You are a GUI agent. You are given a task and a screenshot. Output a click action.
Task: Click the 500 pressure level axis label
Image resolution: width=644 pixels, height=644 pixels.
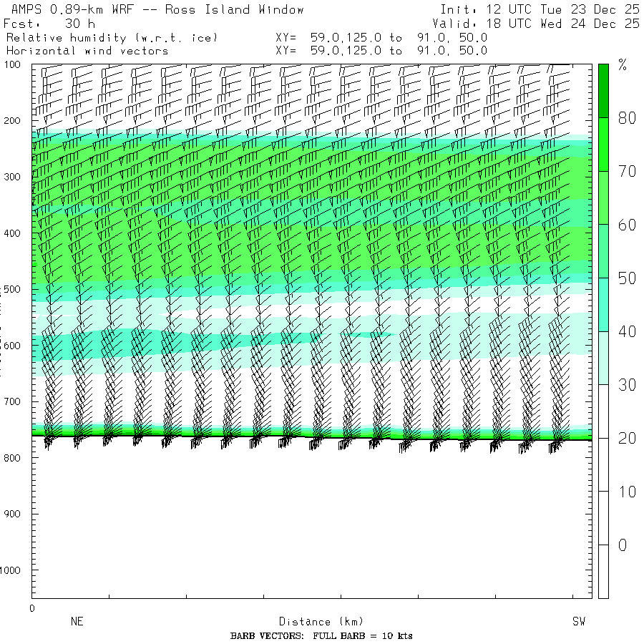[16, 289]
